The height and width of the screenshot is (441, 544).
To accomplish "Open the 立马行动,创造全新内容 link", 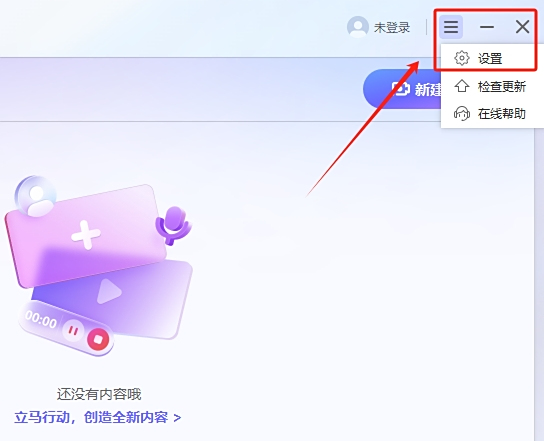I will [x=97, y=417].
